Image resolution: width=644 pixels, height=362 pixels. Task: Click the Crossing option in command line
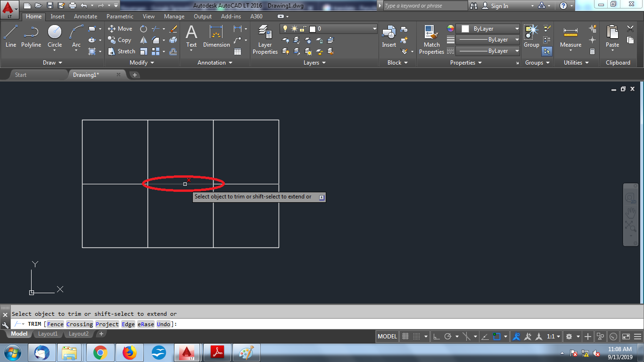pos(79,324)
